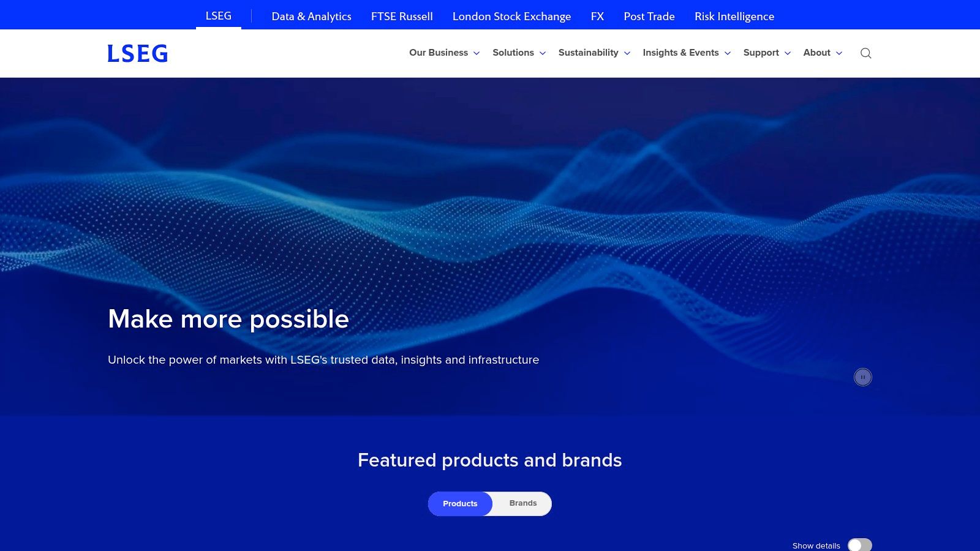This screenshot has width=980, height=551.
Task: Go to the Data & Analytics tab
Action: [311, 17]
